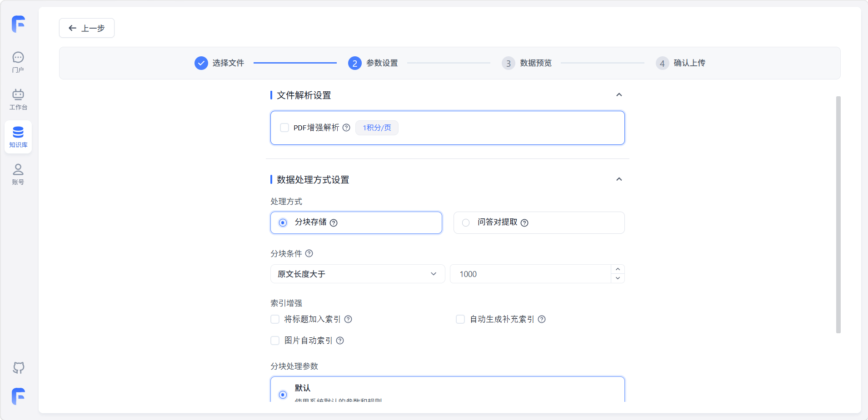
Task: Collapse the 数据处理方式设置 section
Action: [619, 179]
